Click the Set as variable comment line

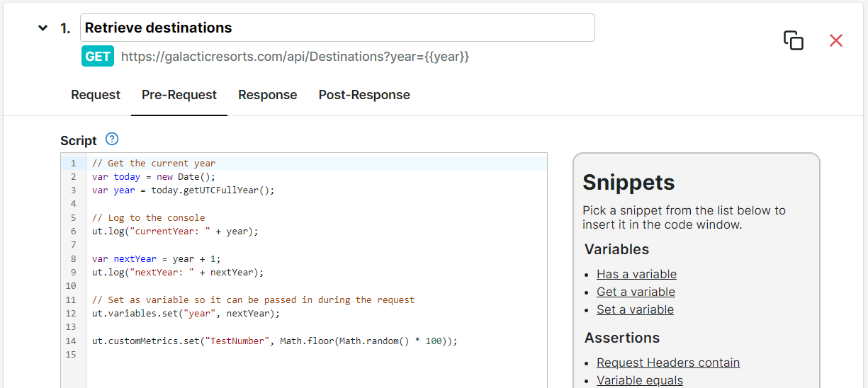(253, 299)
